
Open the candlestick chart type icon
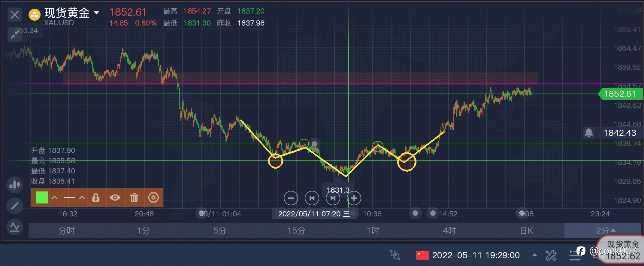click(15, 185)
